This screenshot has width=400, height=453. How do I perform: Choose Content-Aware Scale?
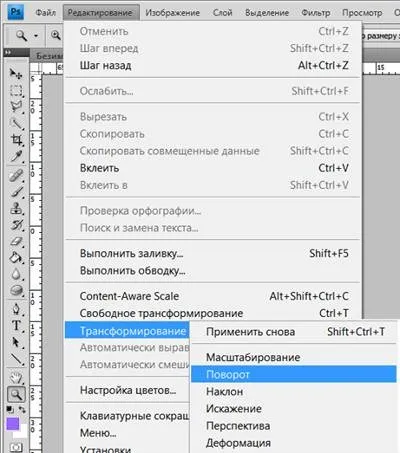tap(213, 296)
